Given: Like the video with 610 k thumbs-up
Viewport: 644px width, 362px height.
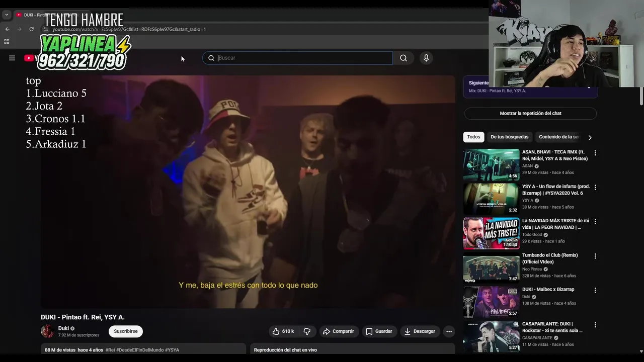Looking at the screenshot, I should 283,331.
